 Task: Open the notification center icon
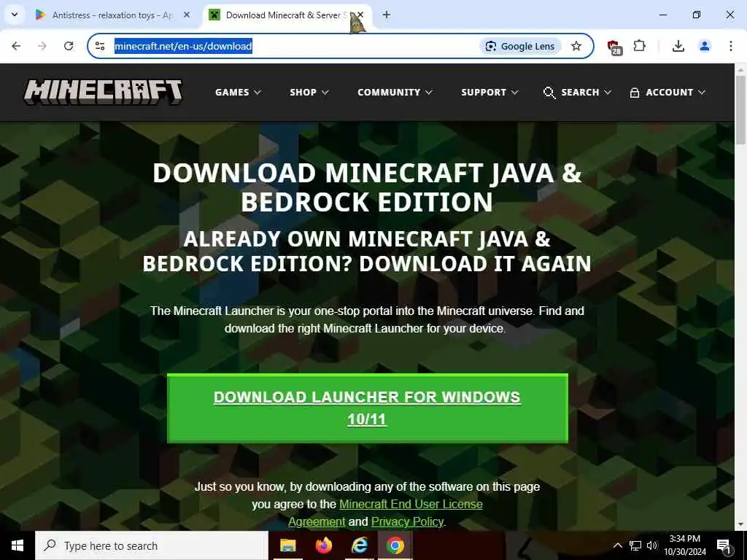pyautogui.click(x=724, y=545)
